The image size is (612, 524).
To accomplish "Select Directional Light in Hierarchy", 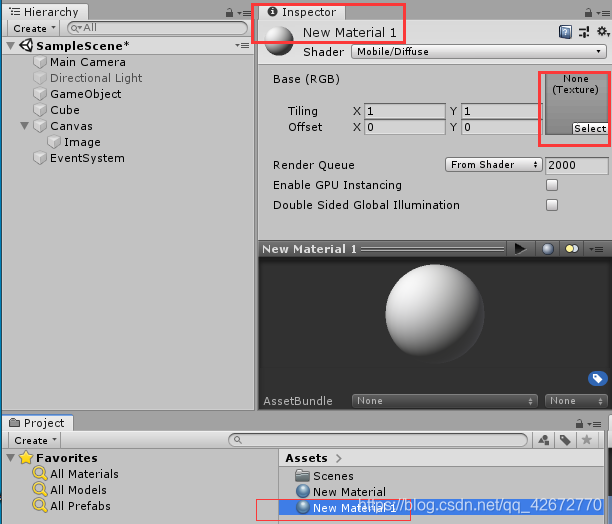I will [x=96, y=78].
